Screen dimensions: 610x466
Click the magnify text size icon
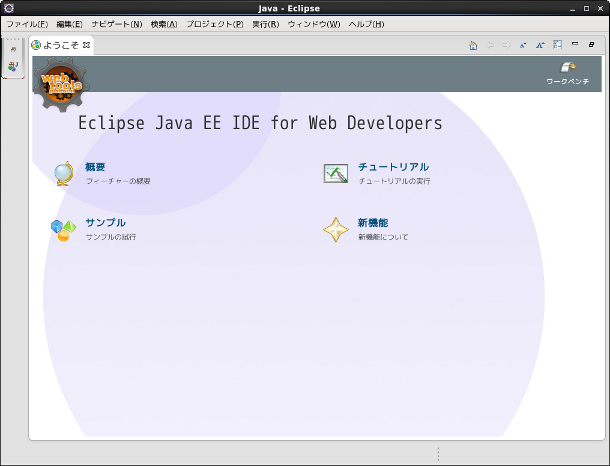coord(540,45)
